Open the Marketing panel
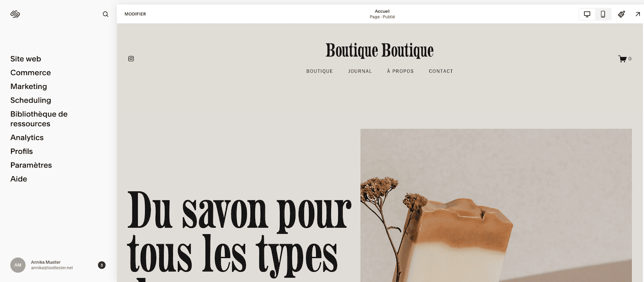Image resolution: width=644 pixels, height=282 pixels. (x=29, y=86)
